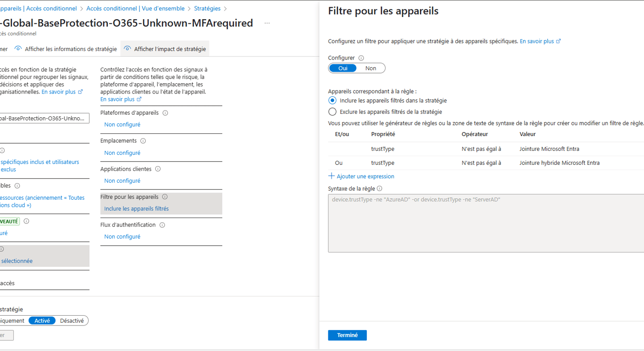Select Inclure les appareils filtrés dans la stratégie
This screenshot has height=351, width=644.
click(x=332, y=100)
